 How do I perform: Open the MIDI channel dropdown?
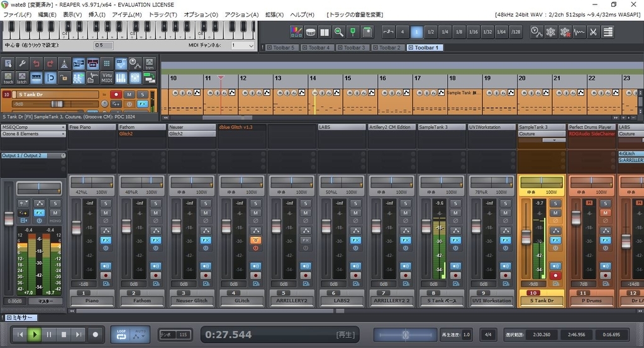click(x=243, y=45)
